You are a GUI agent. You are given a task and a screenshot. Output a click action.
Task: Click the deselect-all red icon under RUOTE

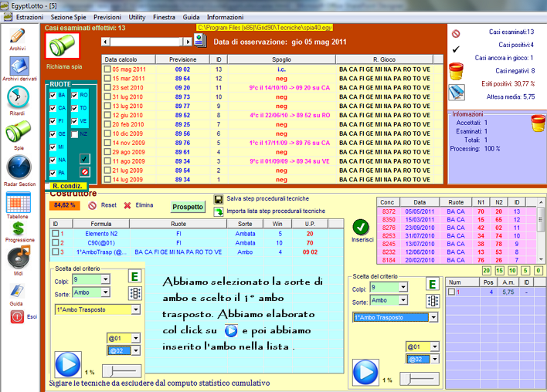[84, 172]
